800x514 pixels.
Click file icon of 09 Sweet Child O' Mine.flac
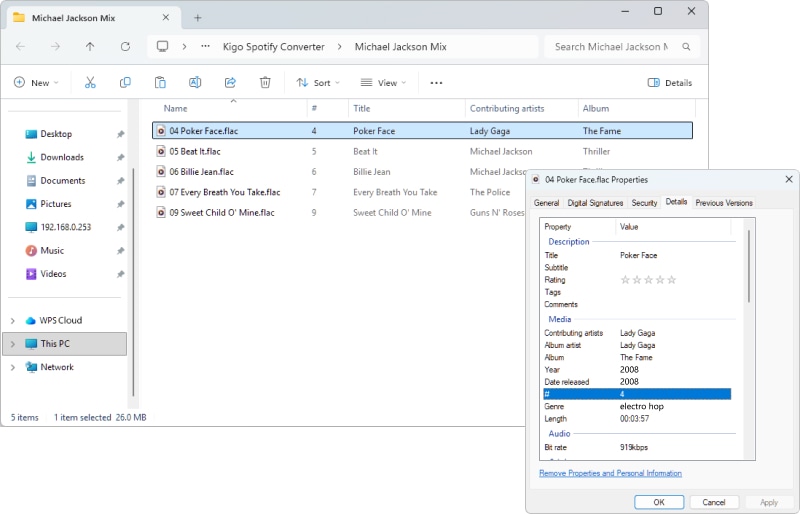pyautogui.click(x=161, y=212)
